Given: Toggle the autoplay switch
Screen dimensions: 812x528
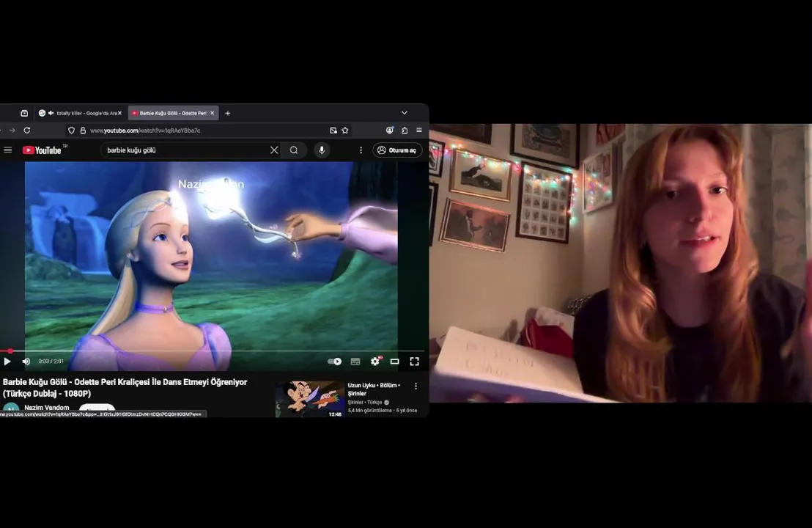Looking at the screenshot, I should tap(334, 361).
